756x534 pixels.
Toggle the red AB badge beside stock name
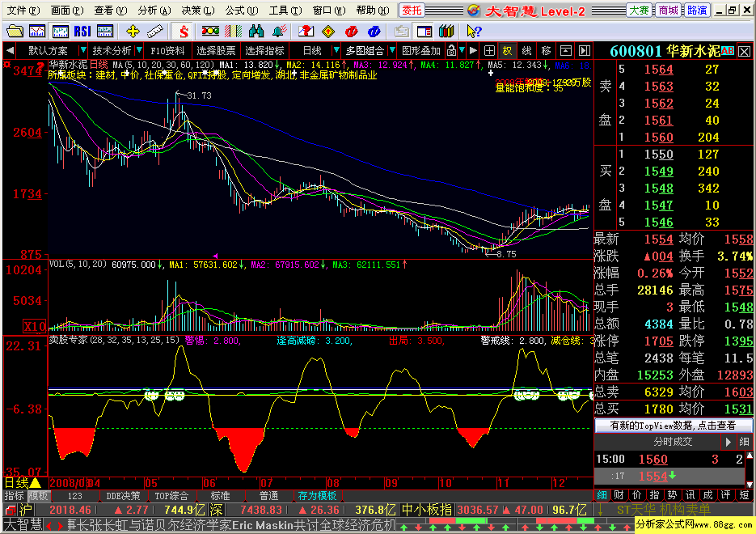coord(728,51)
